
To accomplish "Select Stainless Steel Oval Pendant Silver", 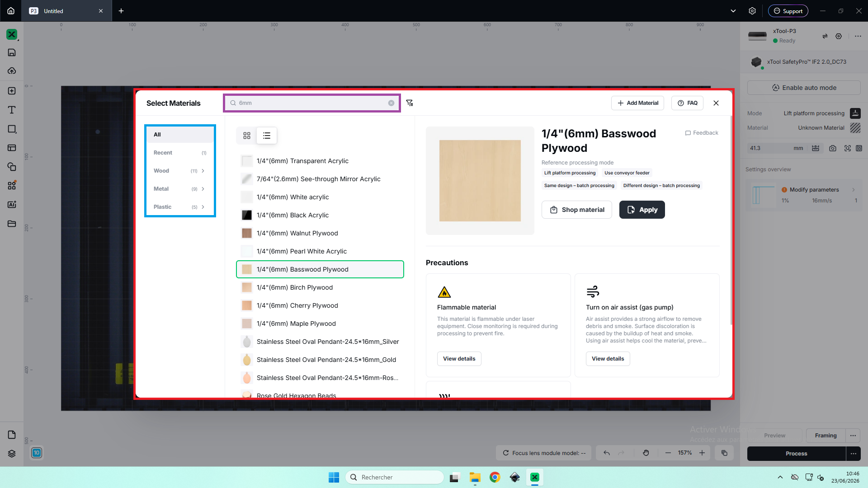I will [x=320, y=342].
